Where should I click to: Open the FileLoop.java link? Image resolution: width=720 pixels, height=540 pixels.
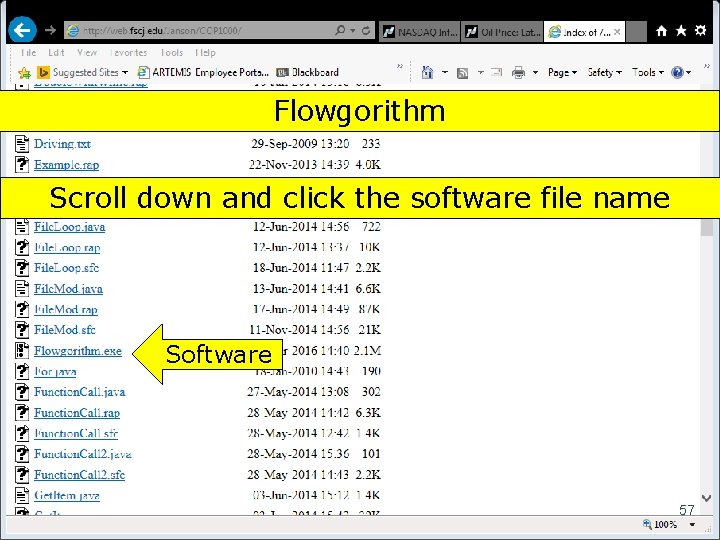pos(69,227)
